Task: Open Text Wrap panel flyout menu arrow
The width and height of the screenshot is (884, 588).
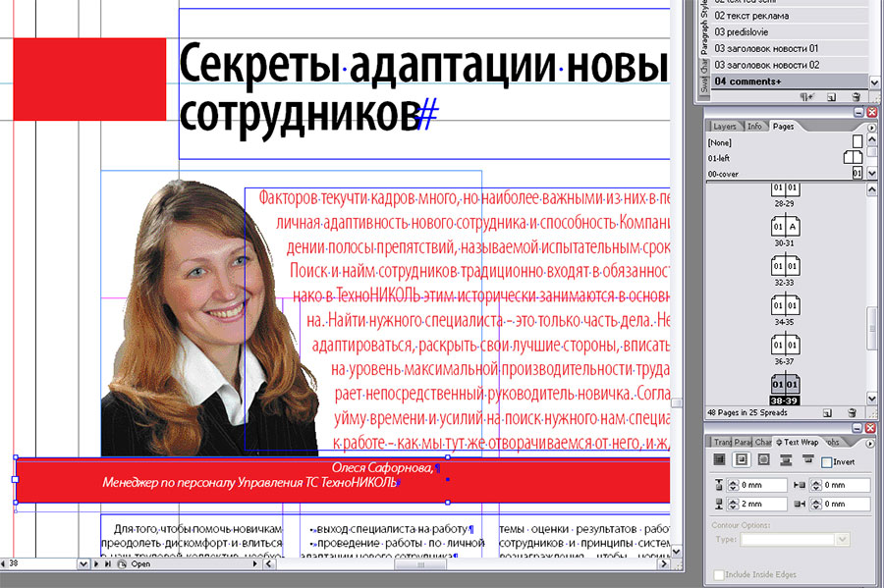Action: (x=870, y=444)
